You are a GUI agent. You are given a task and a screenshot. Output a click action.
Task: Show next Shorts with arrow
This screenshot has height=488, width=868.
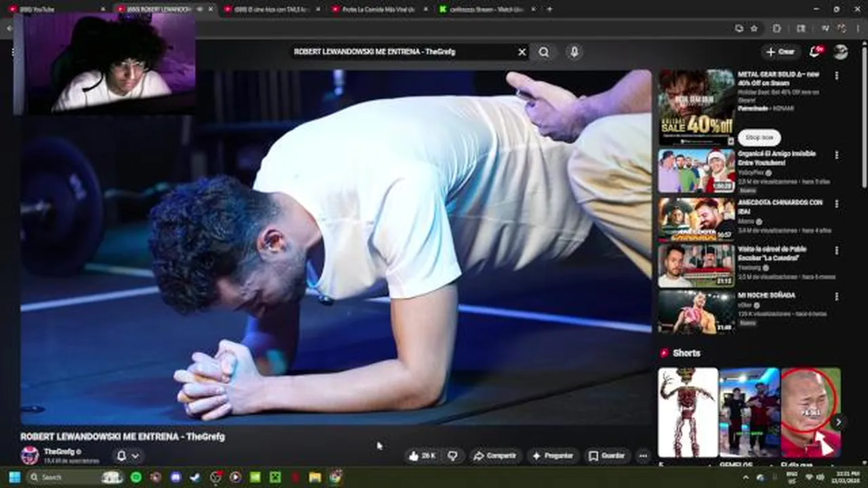pyautogui.click(x=838, y=422)
